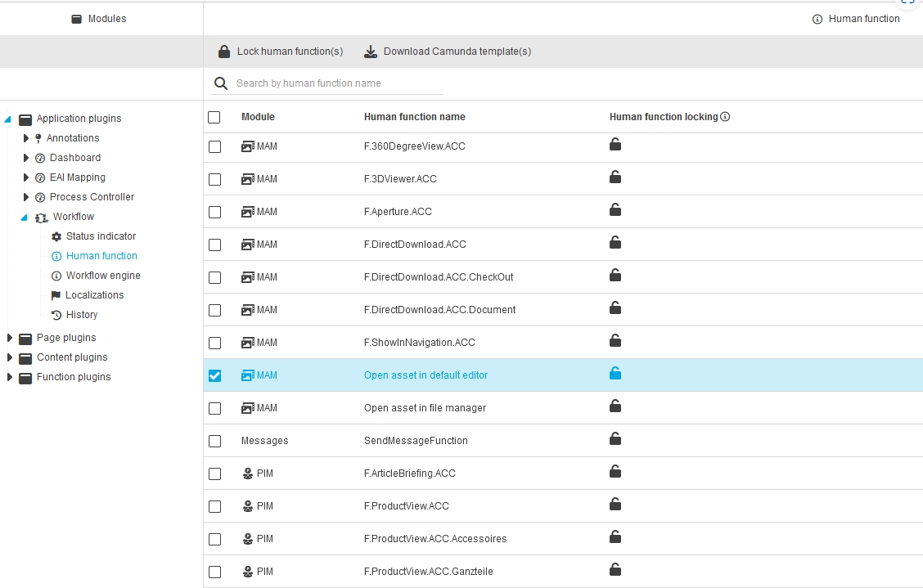Screen dimensions: 923x588
Task: Click the info icon beside Human function locking
Action: (725, 117)
